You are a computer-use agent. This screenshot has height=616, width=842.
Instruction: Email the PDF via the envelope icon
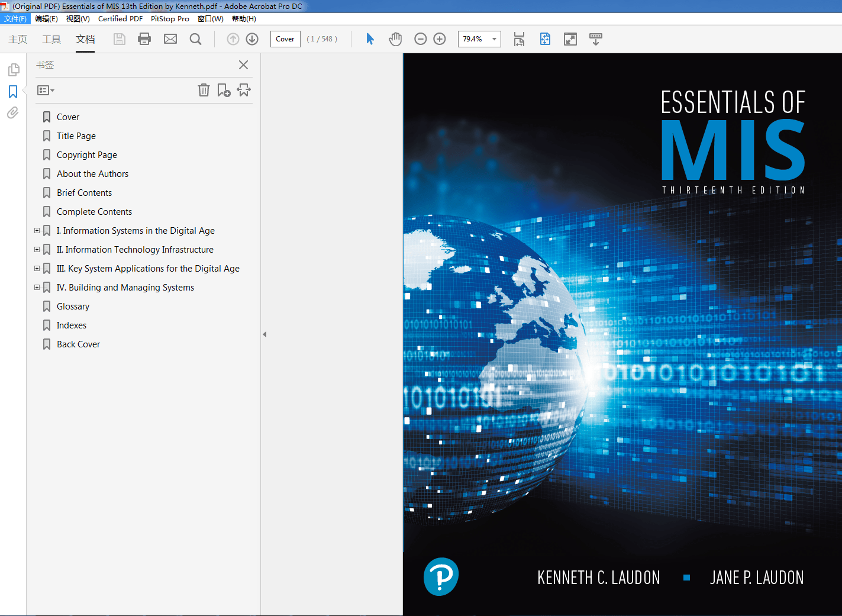pos(170,38)
